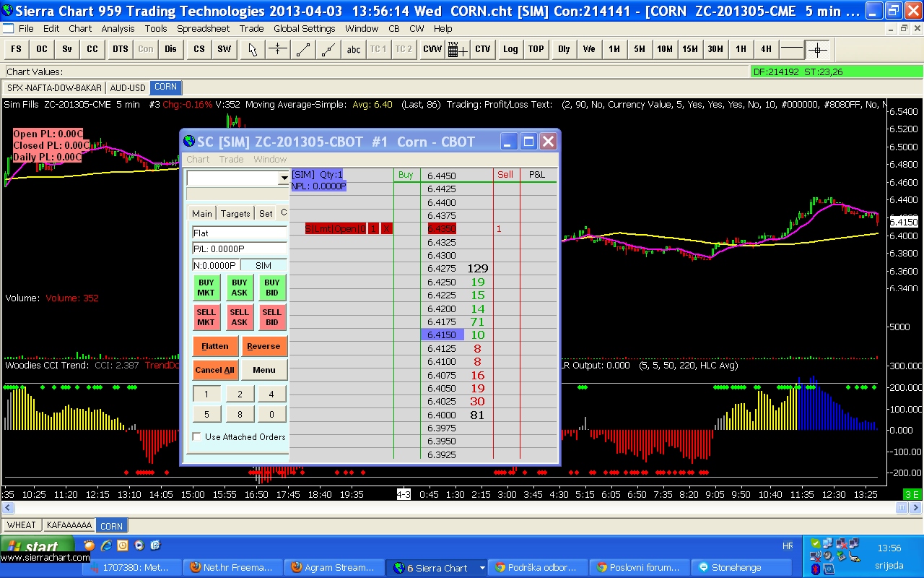Click the Flatten button
The image size is (924, 578).
[x=215, y=346]
